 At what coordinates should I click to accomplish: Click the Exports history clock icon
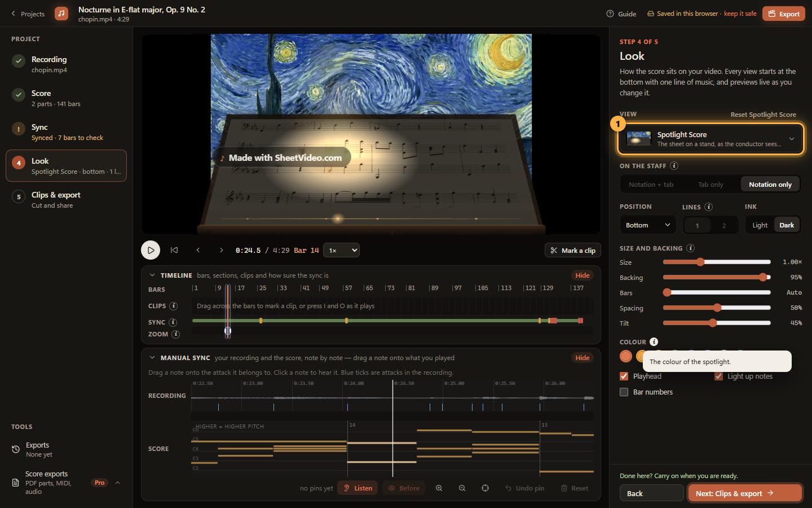click(16, 449)
